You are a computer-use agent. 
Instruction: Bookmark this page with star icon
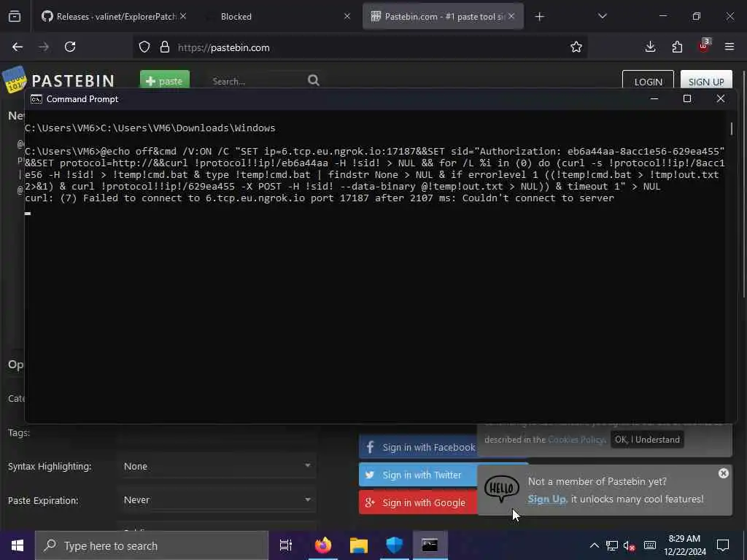(576, 47)
